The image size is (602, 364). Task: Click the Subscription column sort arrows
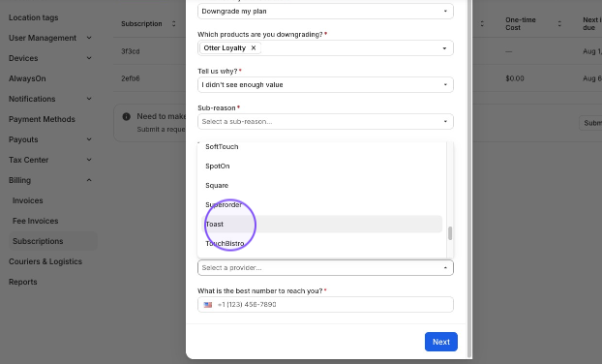[173, 24]
